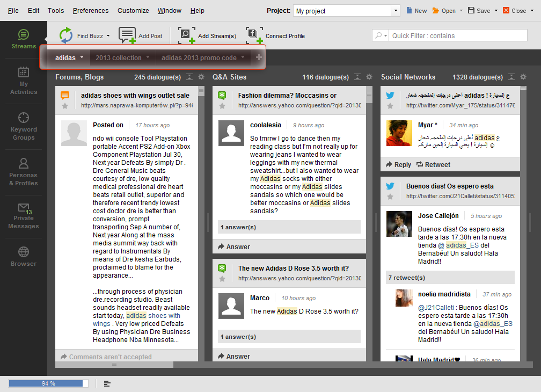Open the adidas 2013 promo code tab arrow
This screenshot has height=392, width=541.
pos(243,57)
